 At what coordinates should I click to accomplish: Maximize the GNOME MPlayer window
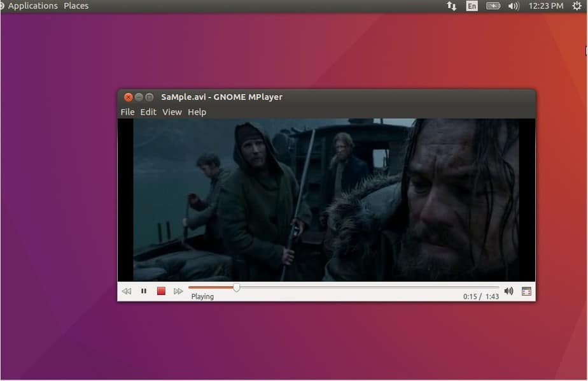(x=150, y=97)
